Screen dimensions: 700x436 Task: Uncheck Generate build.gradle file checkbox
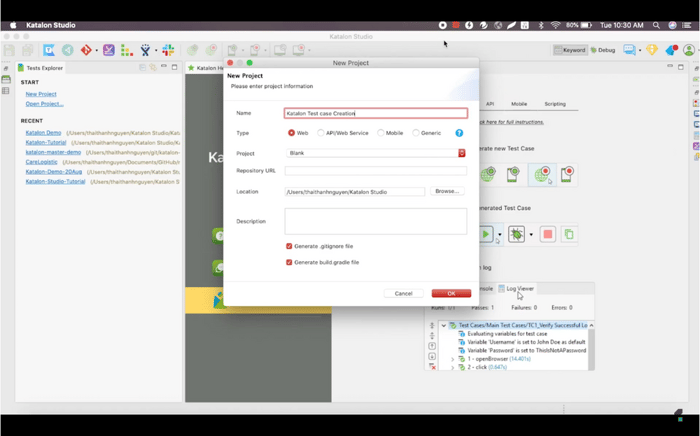click(x=289, y=262)
